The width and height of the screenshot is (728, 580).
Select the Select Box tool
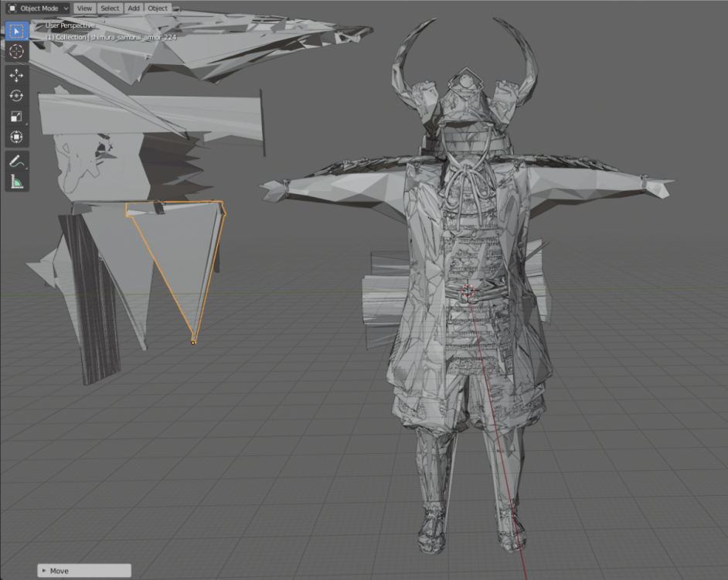[17, 31]
